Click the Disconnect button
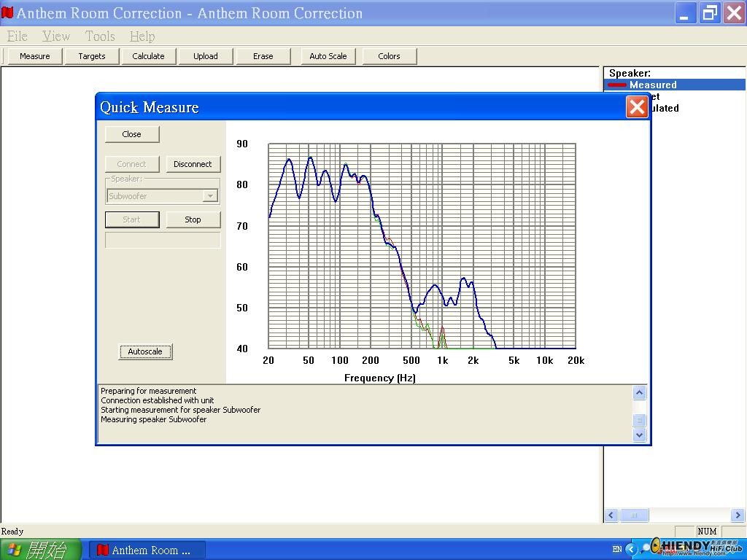The image size is (747, 560). click(x=193, y=164)
